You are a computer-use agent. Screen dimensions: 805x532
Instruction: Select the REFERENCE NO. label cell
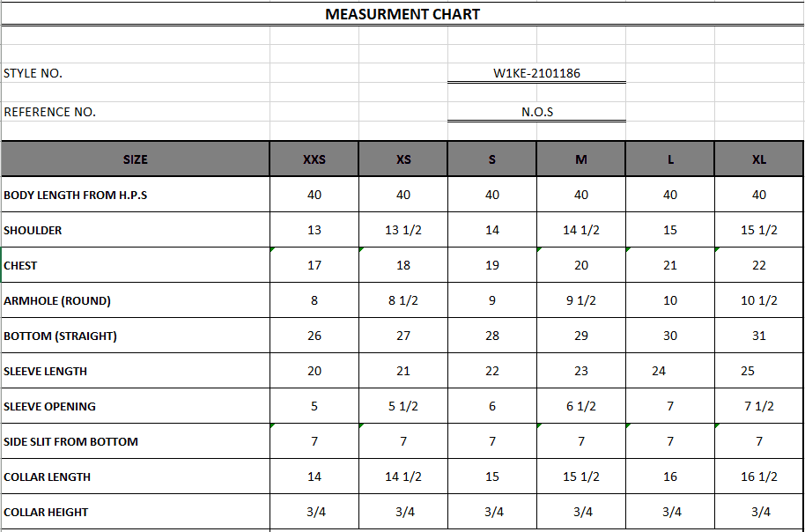pyautogui.click(x=50, y=112)
